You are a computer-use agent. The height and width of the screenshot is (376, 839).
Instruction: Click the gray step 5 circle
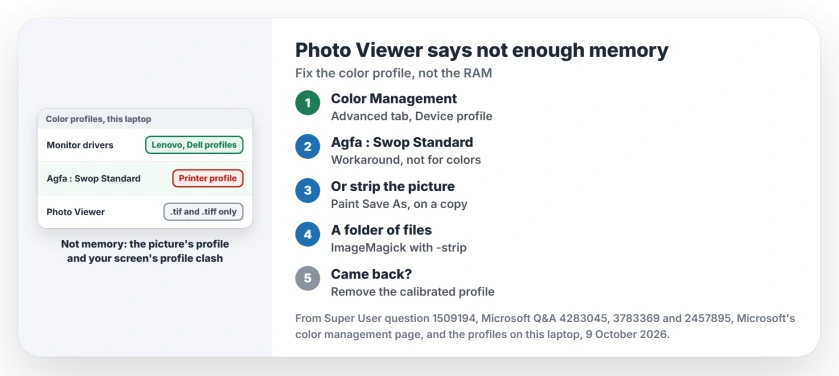308,278
